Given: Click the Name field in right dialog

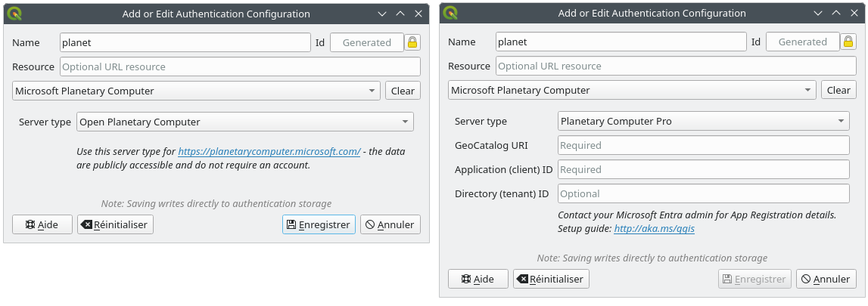Looking at the screenshot, I should click(621, 42).
